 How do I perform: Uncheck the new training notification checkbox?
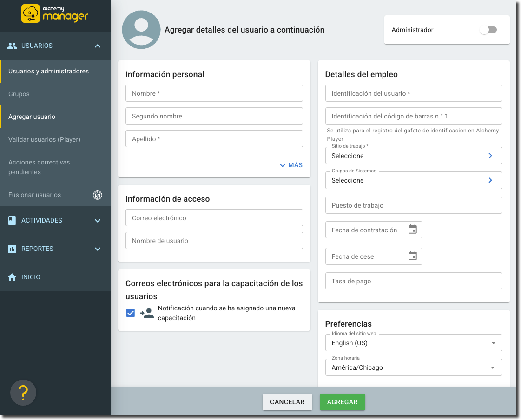click(x=131, y=313)
